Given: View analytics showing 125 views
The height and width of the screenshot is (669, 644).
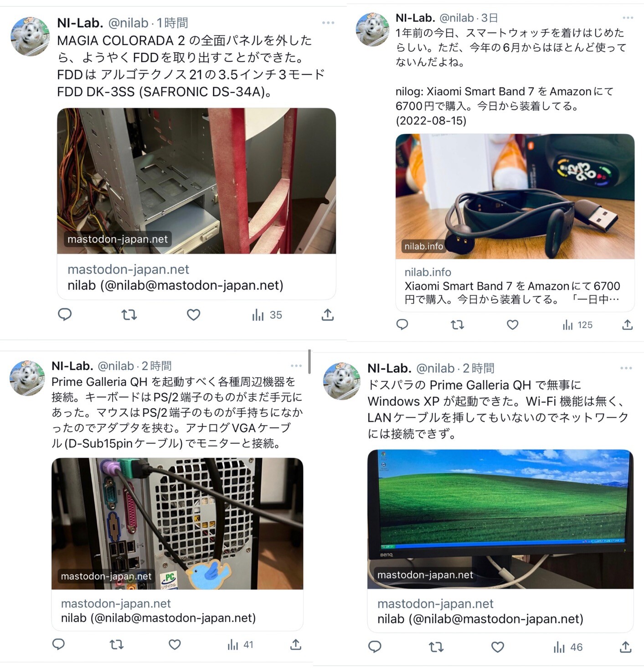Looking at the screenshot, I should (x=577, y=325).
